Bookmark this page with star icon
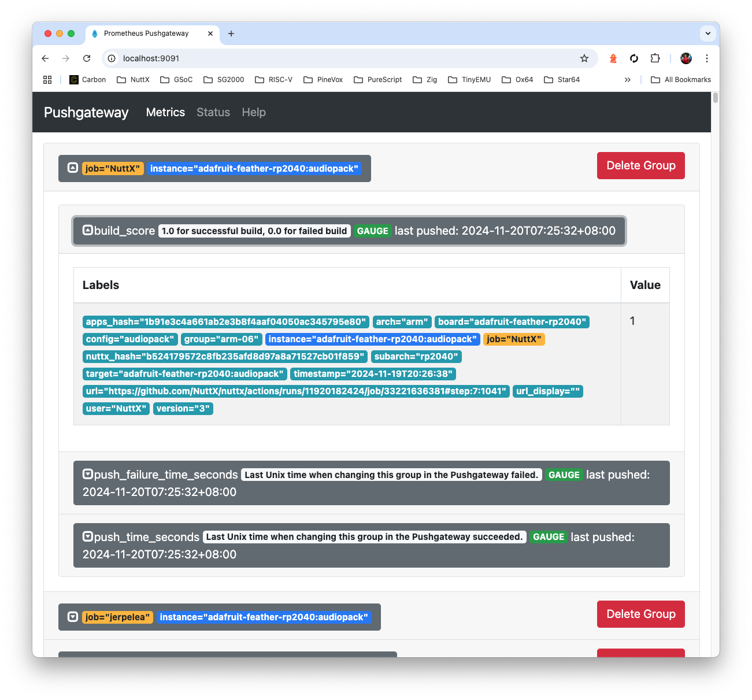752x700 pixels. [584, 58]
